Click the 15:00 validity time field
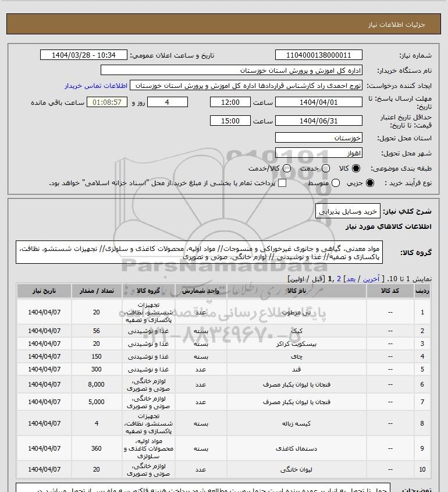This screenshot has height=492, width=448. [x=230, y=121]
